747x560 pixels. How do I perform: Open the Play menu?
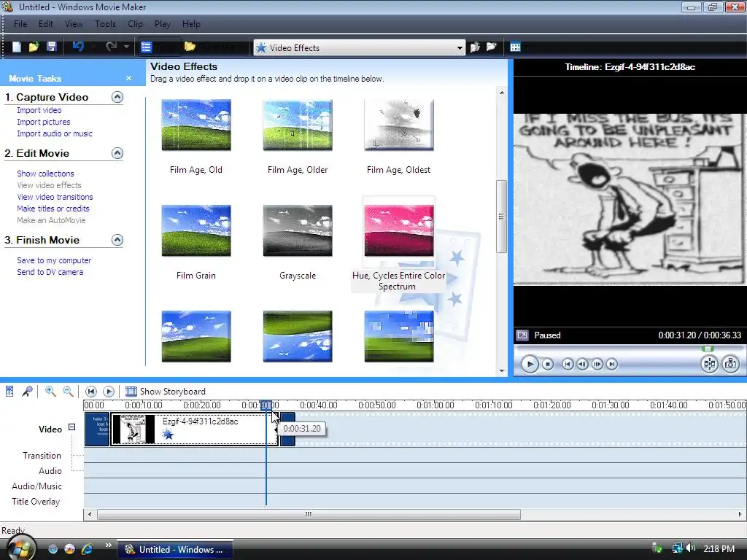click(x=163, y=24)
